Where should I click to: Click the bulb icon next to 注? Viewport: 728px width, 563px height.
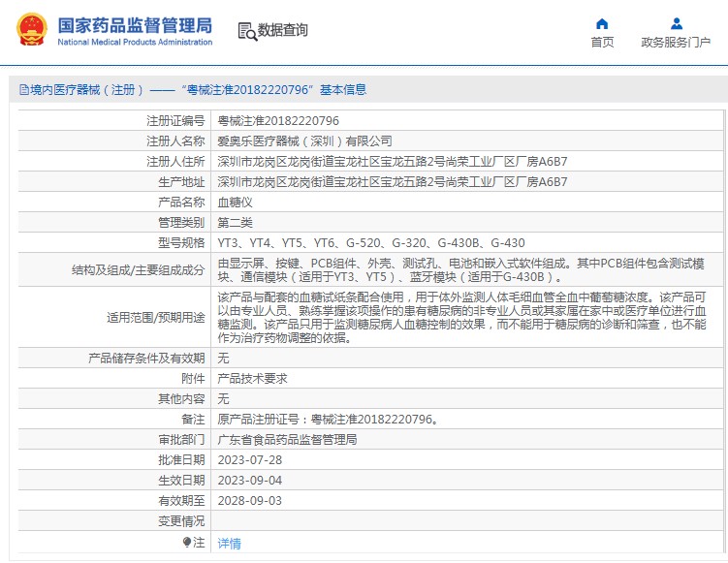click(x=187, y=542)
